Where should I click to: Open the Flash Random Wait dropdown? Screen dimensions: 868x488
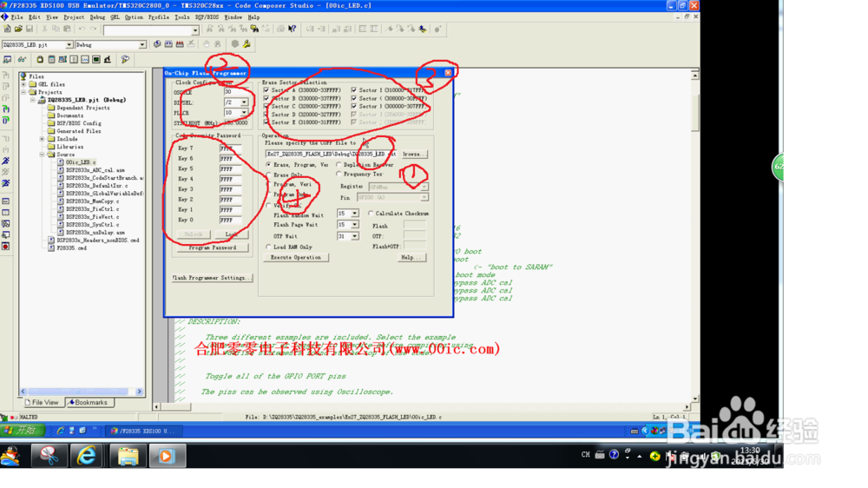(x=354, y=214)
